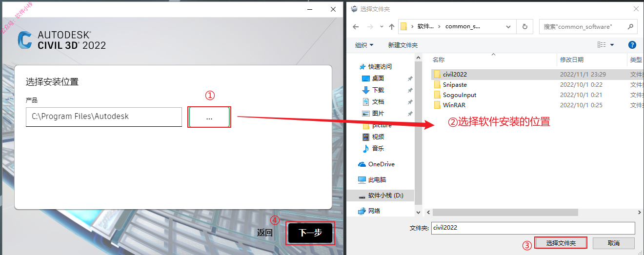Click the 音乐 note icon
Viewport: 644px width, 255px height.
click(x=366, y=148)
